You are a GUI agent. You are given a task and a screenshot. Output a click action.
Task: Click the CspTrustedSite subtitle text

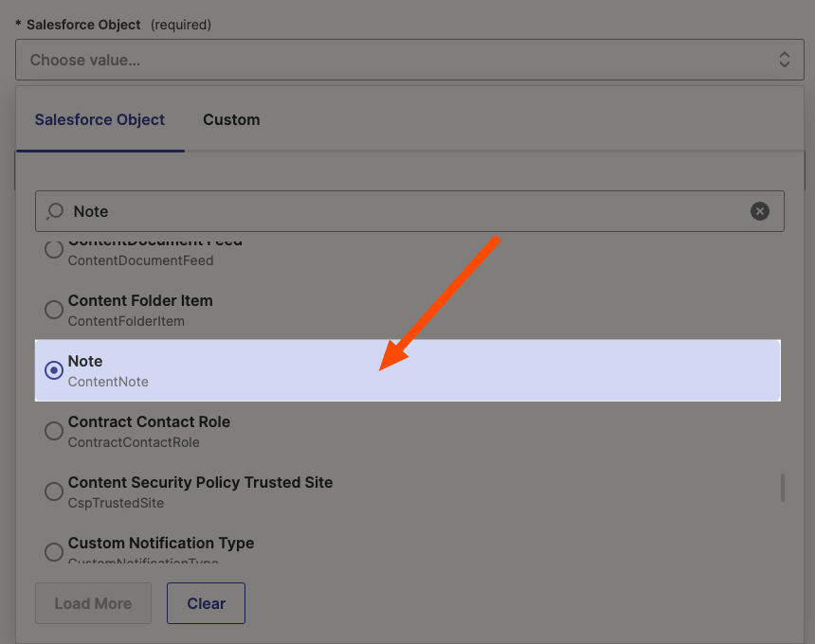116,503
